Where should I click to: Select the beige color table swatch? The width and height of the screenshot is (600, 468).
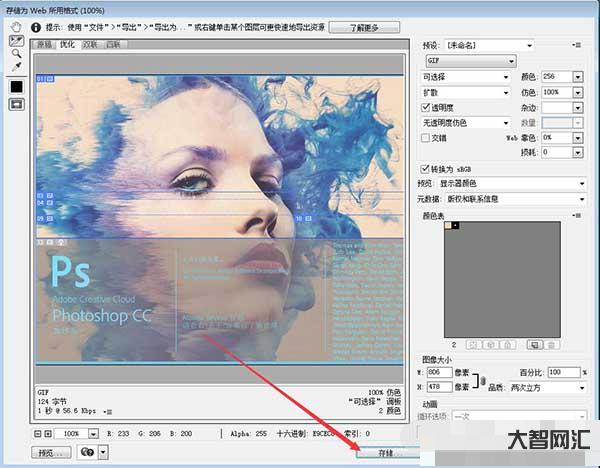click(x=448, y=225)
